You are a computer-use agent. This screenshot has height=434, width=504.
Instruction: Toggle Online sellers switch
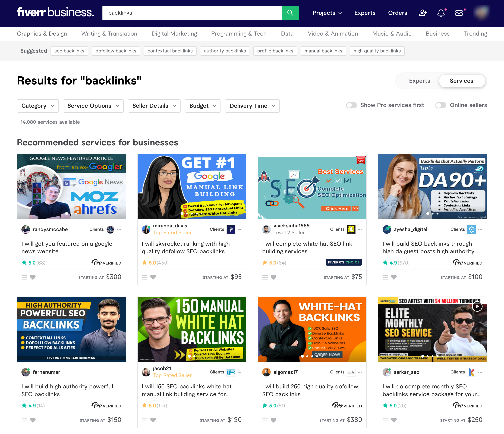(x=441, y=105)
